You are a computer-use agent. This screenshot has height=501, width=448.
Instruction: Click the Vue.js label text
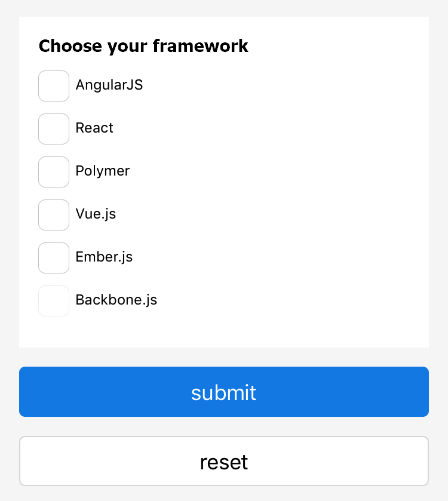[96, 214]
